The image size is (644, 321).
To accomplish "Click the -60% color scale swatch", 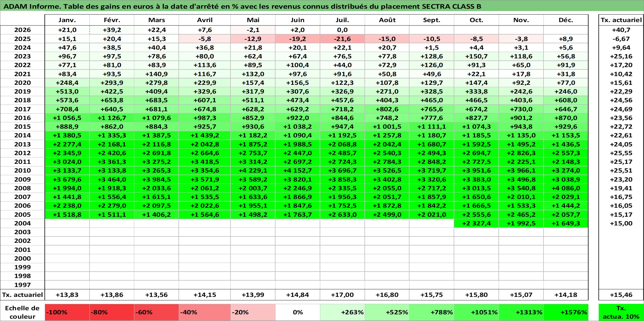I will tap(156, 312).
